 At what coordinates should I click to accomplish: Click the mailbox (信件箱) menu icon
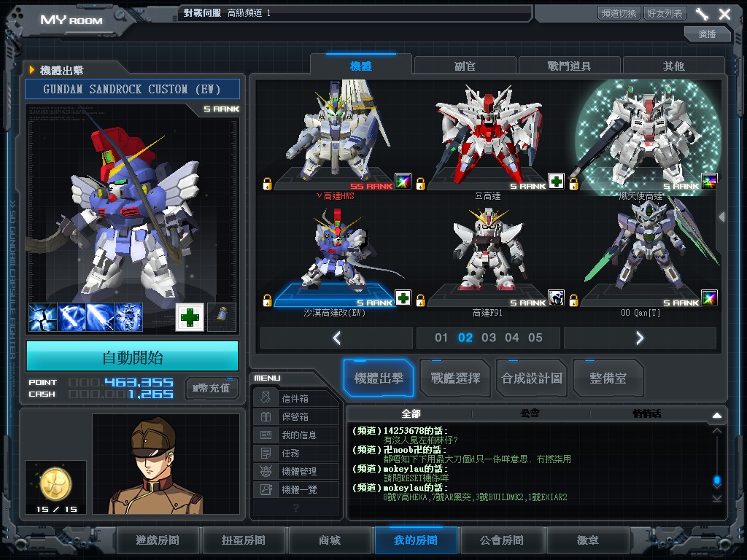point(266,398)
